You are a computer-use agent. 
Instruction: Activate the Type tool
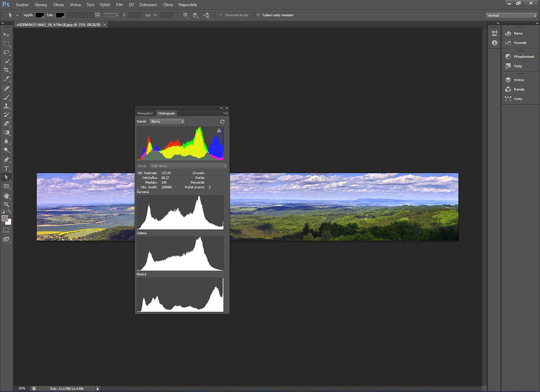tap(6, 168)
